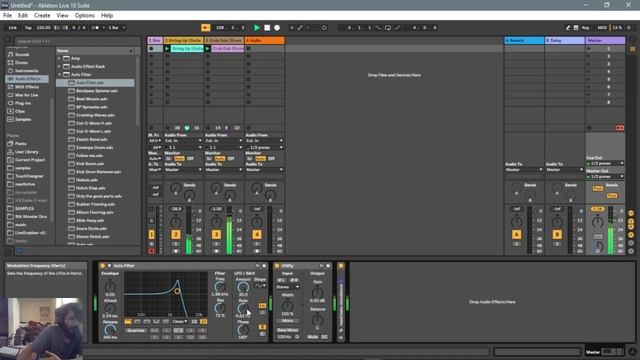
Task: Open the View menu
Action: 62,16
